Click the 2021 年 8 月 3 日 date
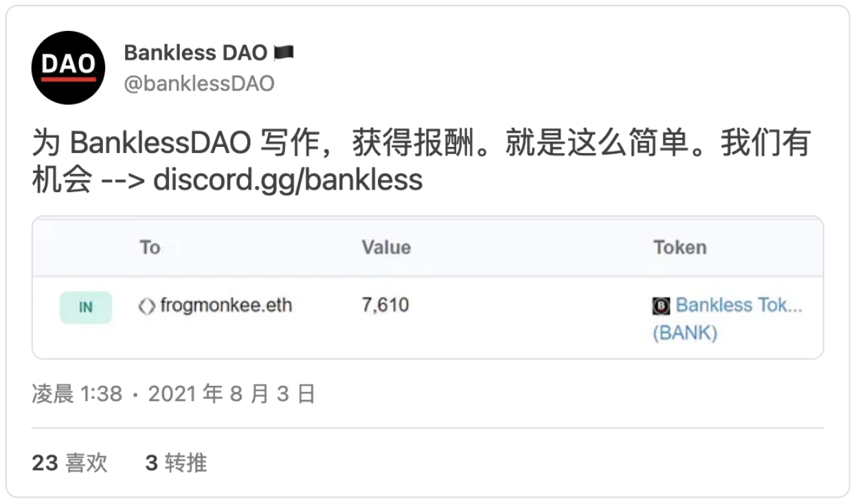Viewport: 856px width, 504px height. [x=232, y=394]
